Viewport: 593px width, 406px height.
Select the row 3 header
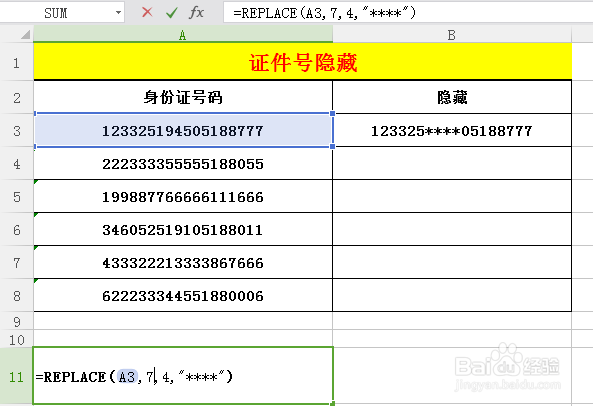click(x=17, y=131)
